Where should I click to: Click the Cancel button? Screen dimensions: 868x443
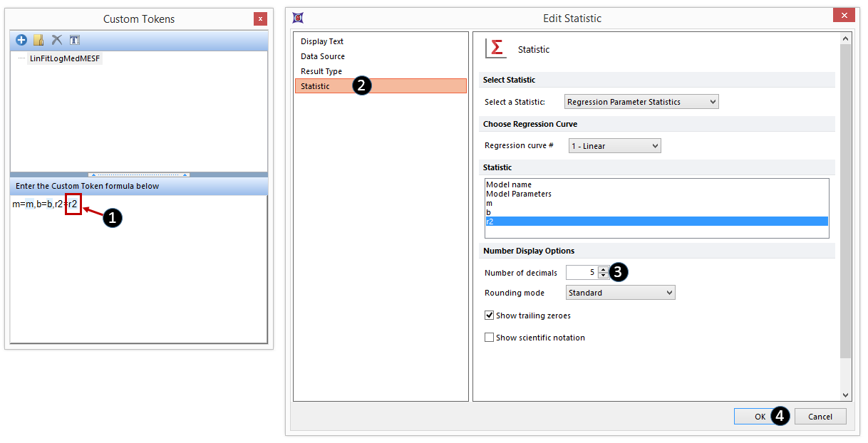pyautogui.click(x=820, y=417)
